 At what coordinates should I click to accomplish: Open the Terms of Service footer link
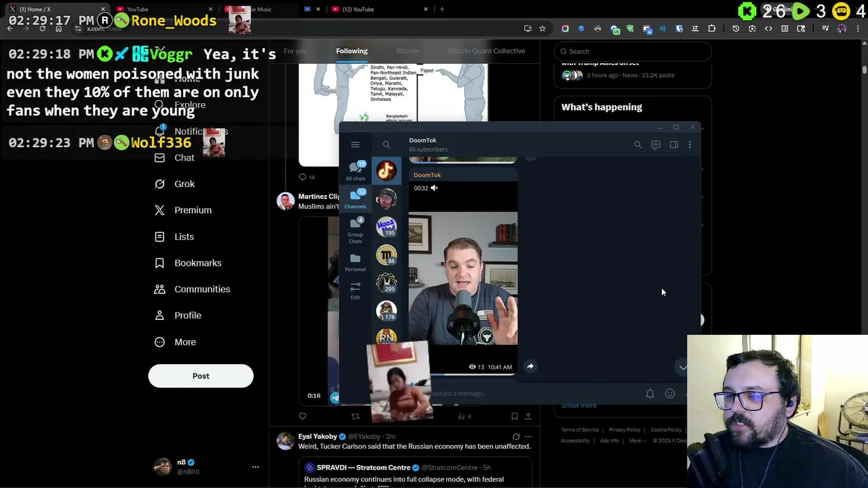[580, 430]
